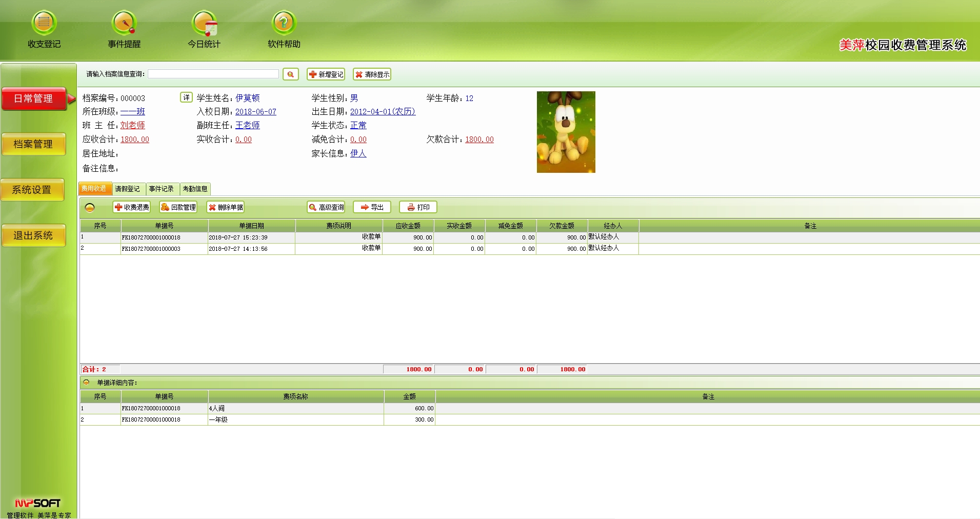Image resolution: width=980 pixels, height=519 pixels.
Task: Click the 刘老师 head teacher link
Action: pyautogui.click(x=132, y=125)
